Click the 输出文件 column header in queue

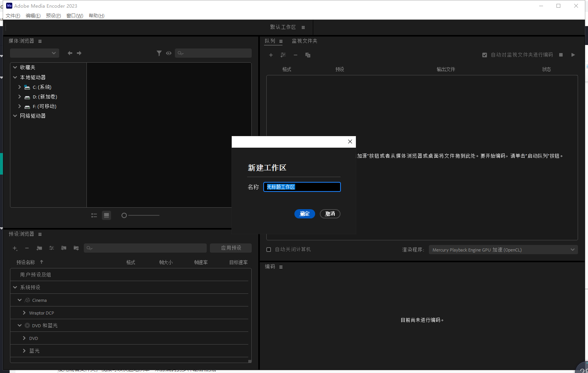[446, 69]
